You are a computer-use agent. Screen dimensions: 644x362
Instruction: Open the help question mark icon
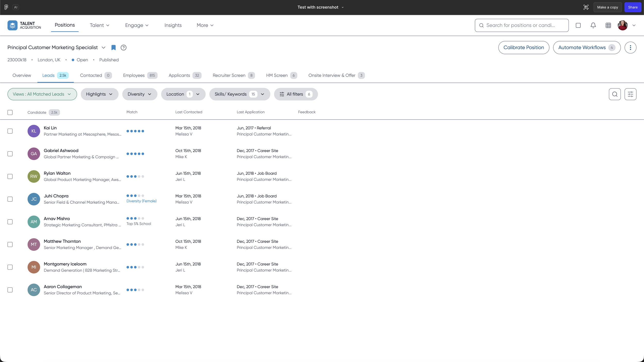tap(123, 48)
